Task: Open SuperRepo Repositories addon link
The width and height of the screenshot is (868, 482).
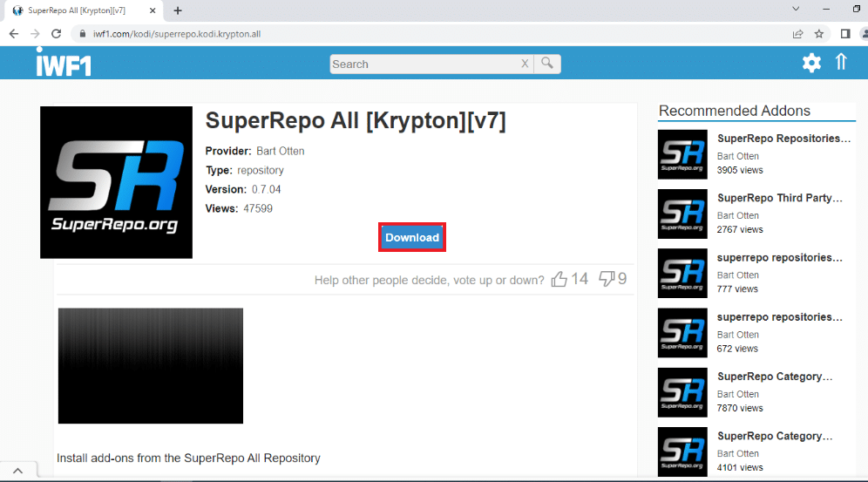Action: click(x=783, y=139)
